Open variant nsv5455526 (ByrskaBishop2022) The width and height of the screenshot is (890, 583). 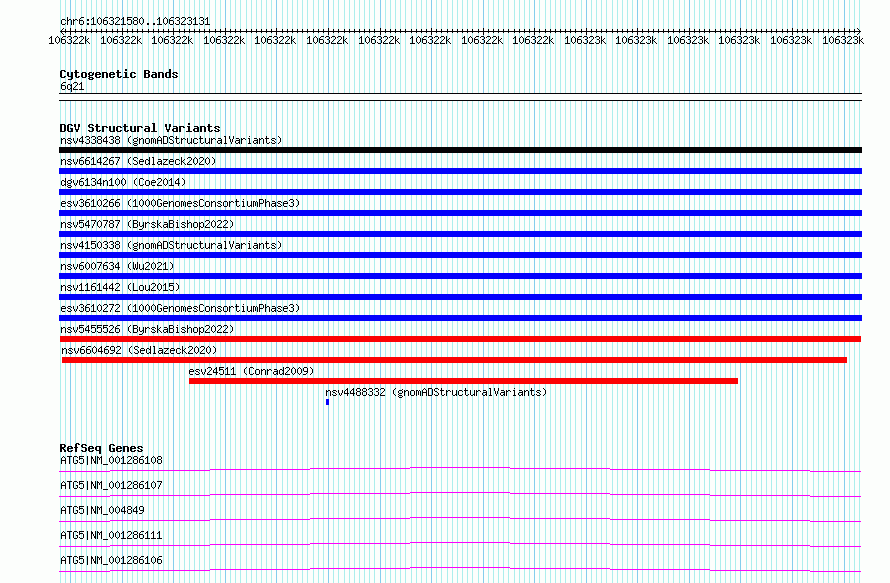(147, 329)
